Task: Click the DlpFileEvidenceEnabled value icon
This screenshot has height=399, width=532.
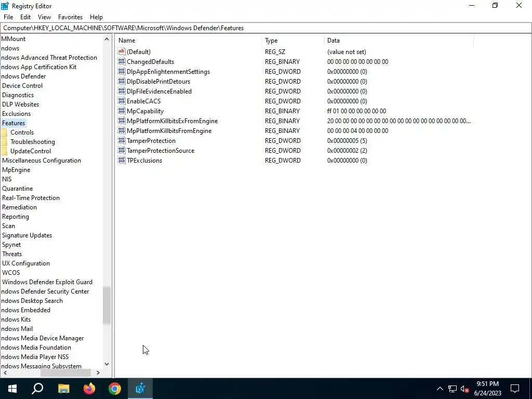Action: coord(122,91)
